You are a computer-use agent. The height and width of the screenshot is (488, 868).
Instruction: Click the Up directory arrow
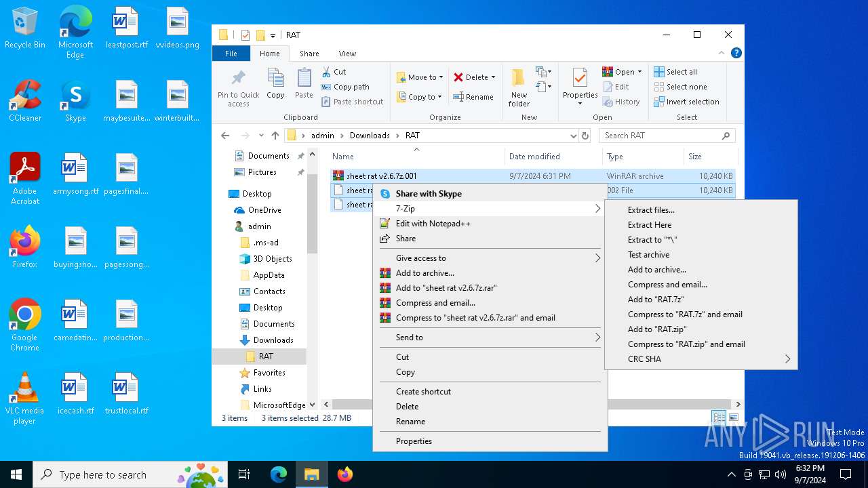[x=275, y=136]
